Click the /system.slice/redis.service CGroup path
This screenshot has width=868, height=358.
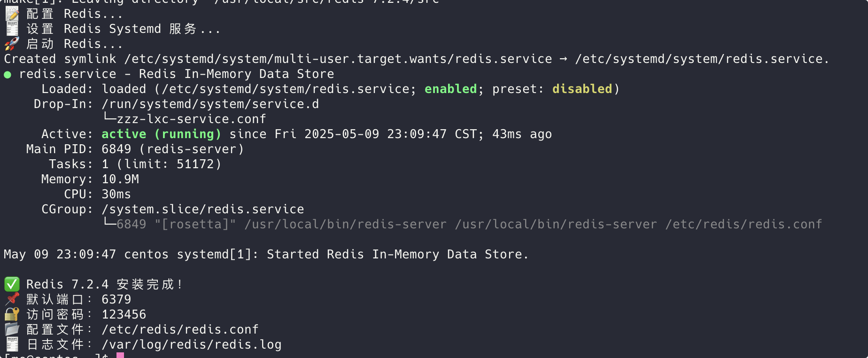click(202, 209)
